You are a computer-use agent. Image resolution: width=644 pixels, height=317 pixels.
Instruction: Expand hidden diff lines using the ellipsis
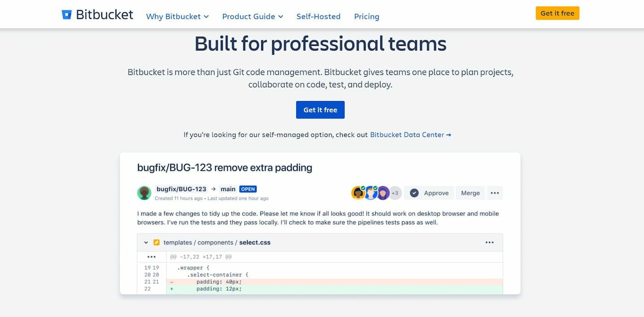[151, 257]
